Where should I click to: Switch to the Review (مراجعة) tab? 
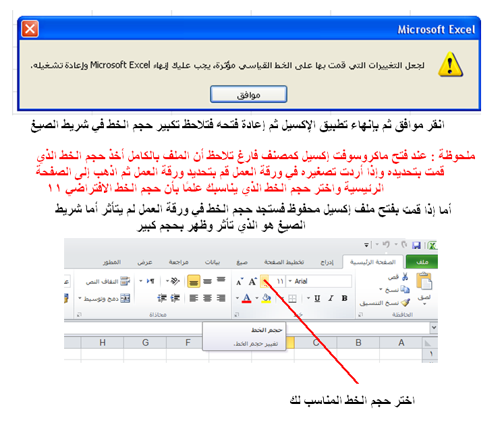(x=179, y=262)
